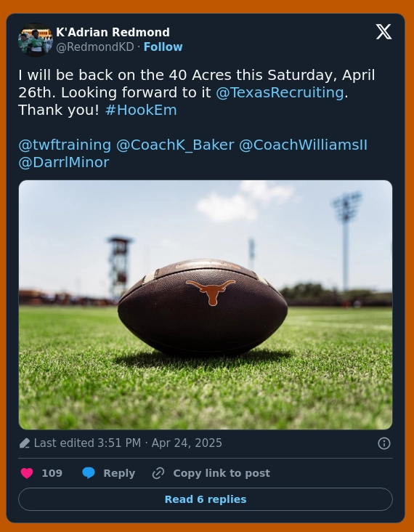Screen dimensions: 414x532
Task: Click the blue reply bubble icon
Action: pyautogui.click(x=89, y=473)
